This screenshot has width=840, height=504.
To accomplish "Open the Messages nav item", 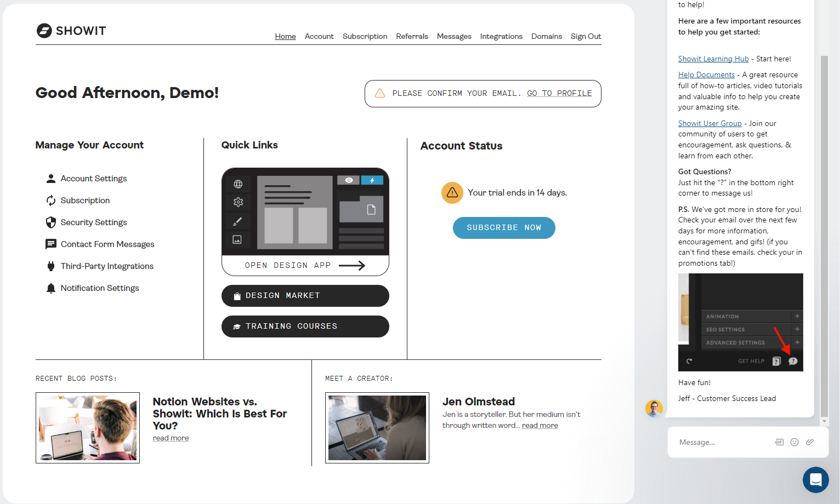I will tap(454, 36).
